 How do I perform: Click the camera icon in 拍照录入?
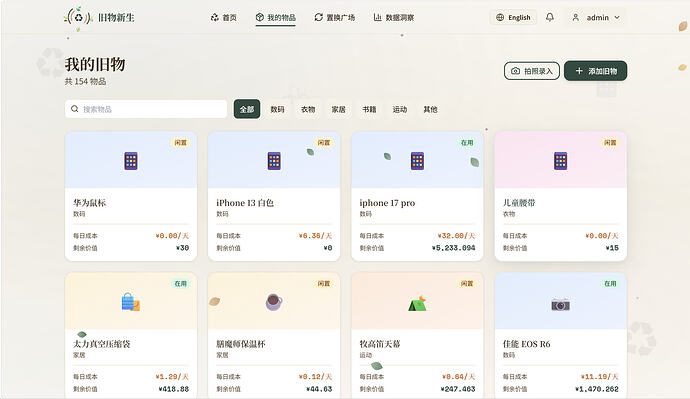[x=515, y=71]
